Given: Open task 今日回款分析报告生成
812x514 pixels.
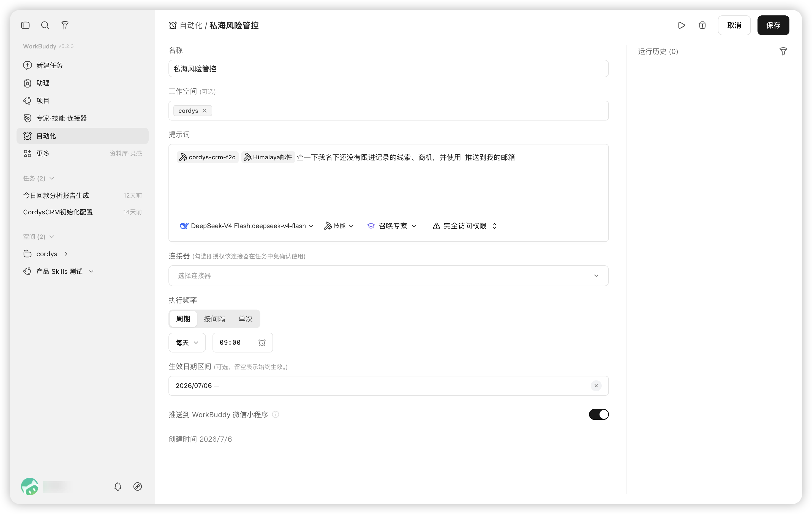Looking at the screenshot, I should coord(82,195).
